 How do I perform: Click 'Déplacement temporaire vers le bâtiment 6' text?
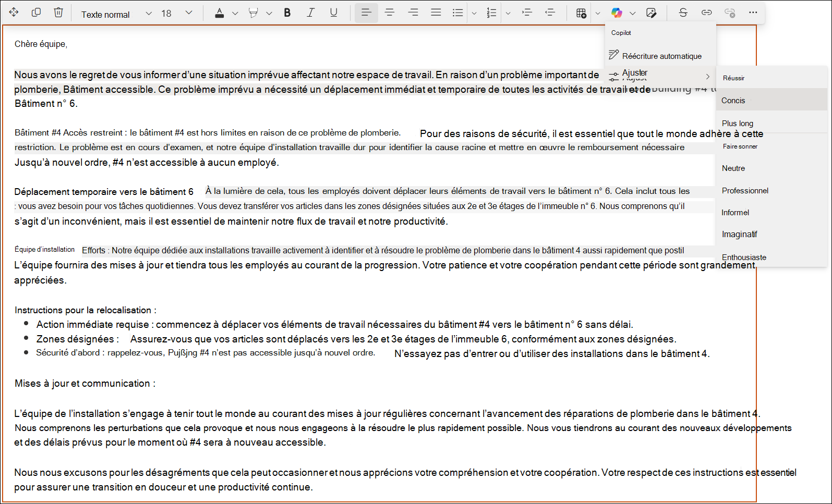point(104,192)
